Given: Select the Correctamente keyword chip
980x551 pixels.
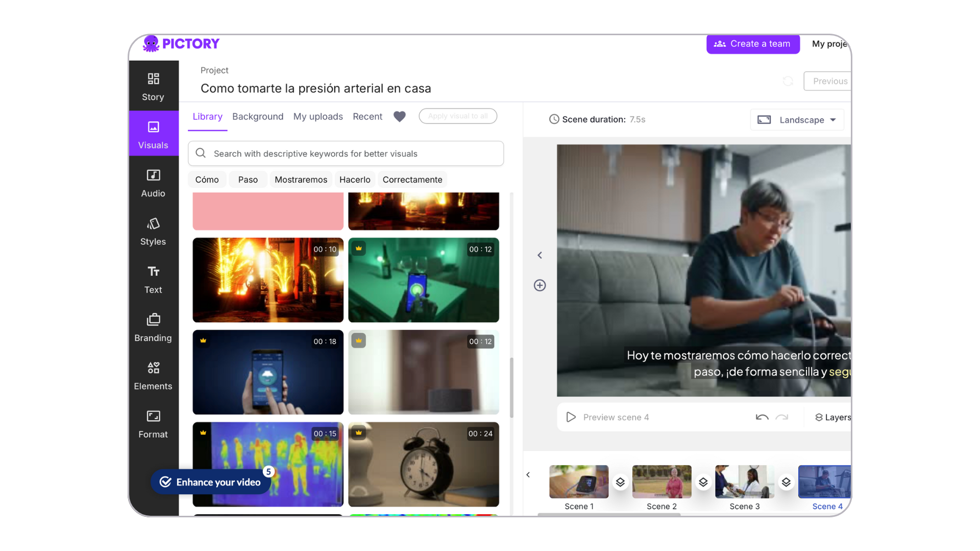Looking at the screenshot, I should 412,180.
